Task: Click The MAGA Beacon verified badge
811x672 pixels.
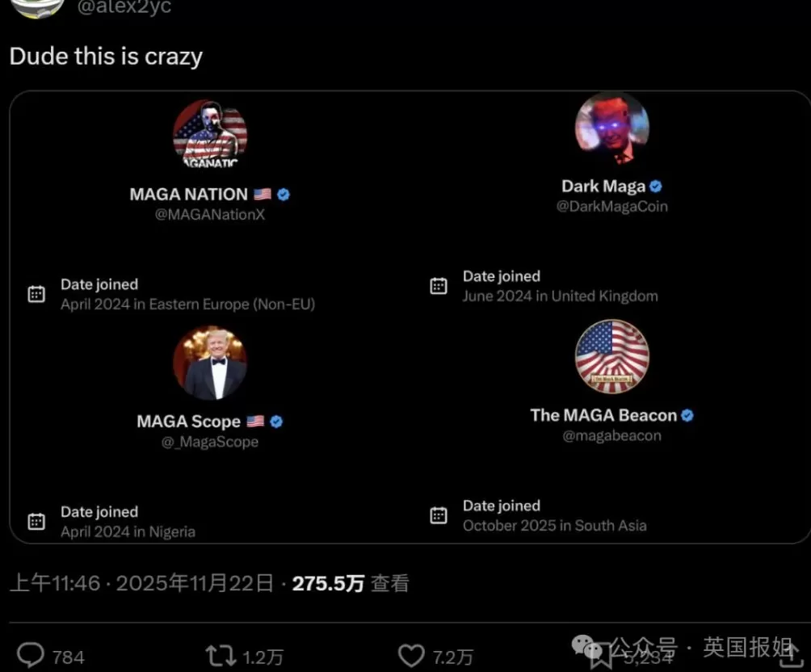Action: 687,415
